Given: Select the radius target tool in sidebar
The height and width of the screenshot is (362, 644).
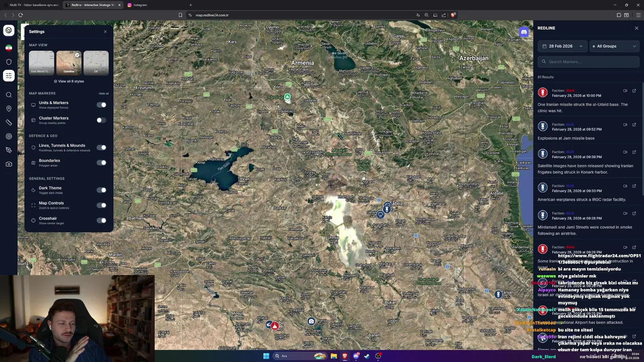Looking at the screenshot, I should [9, 136].
